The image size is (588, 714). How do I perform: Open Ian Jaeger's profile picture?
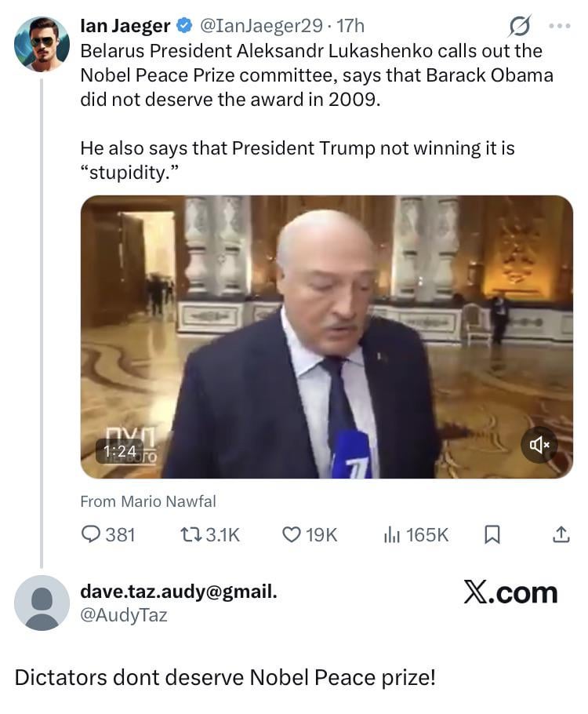pos(42,44)
